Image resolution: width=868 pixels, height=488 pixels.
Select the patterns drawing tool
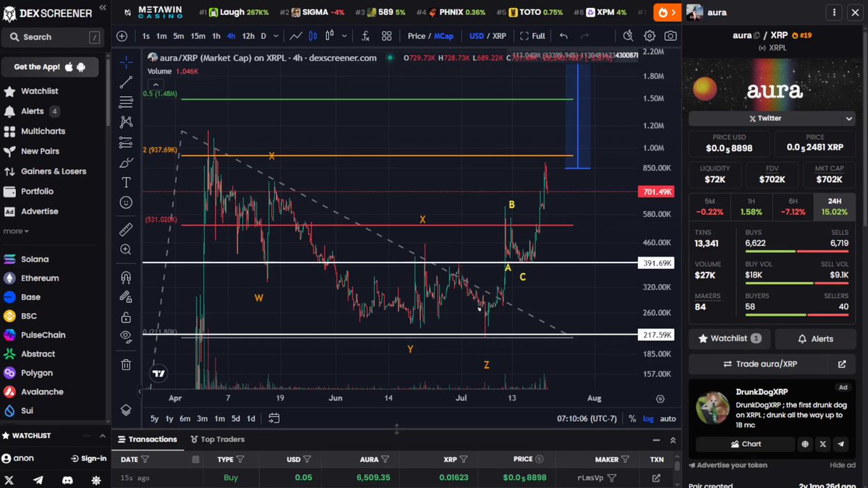coord(126,122)
